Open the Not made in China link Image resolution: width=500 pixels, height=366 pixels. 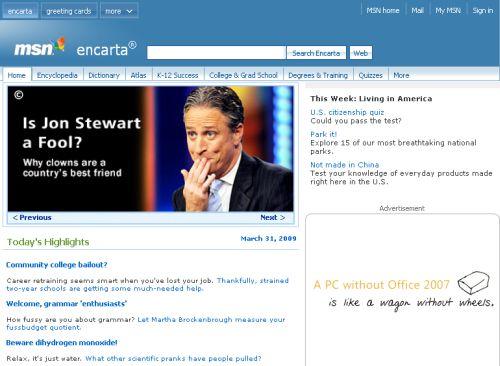344,165
